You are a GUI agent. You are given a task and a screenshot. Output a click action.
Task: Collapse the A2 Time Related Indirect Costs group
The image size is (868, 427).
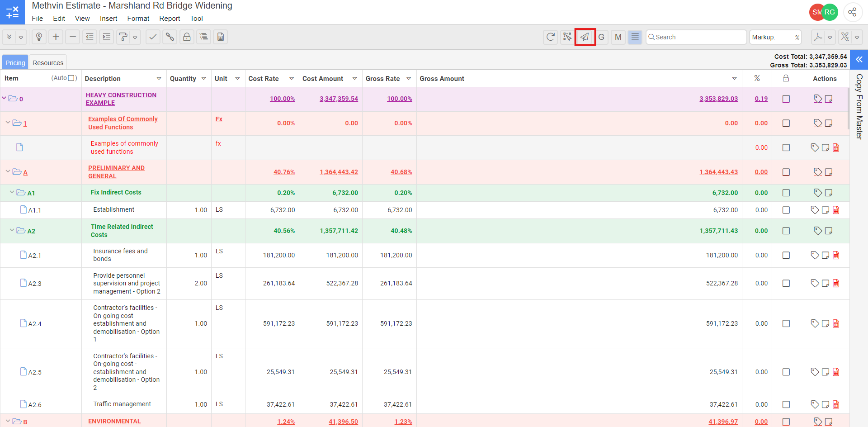12,231
